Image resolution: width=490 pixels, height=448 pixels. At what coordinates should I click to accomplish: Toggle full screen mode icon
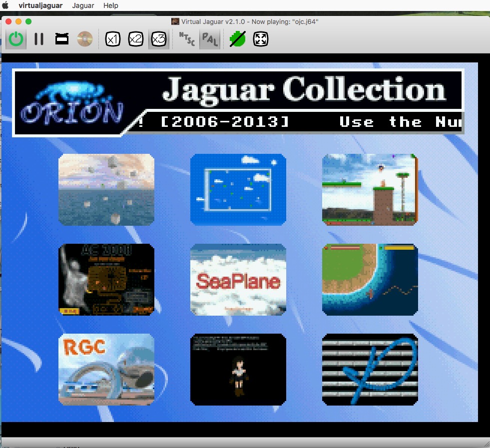260,39
